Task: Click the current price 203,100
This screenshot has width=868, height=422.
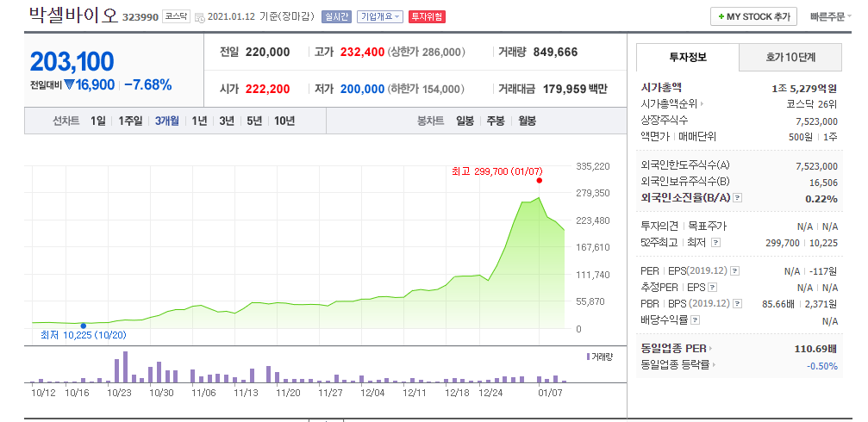Action: 72,61
